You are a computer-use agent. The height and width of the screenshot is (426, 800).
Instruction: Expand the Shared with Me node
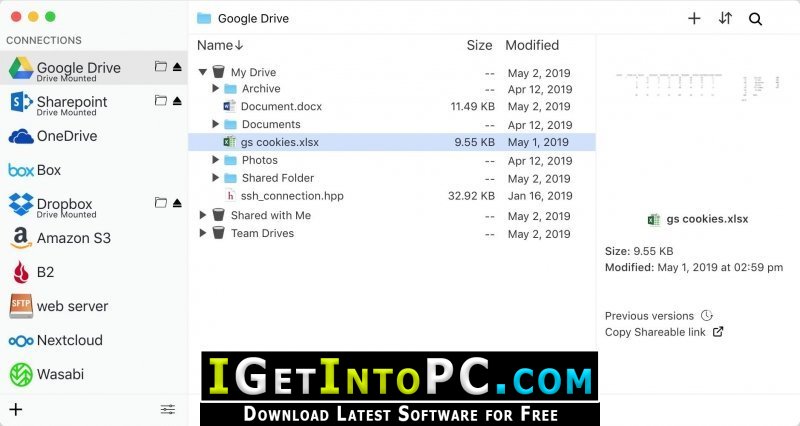click(203, 215)
